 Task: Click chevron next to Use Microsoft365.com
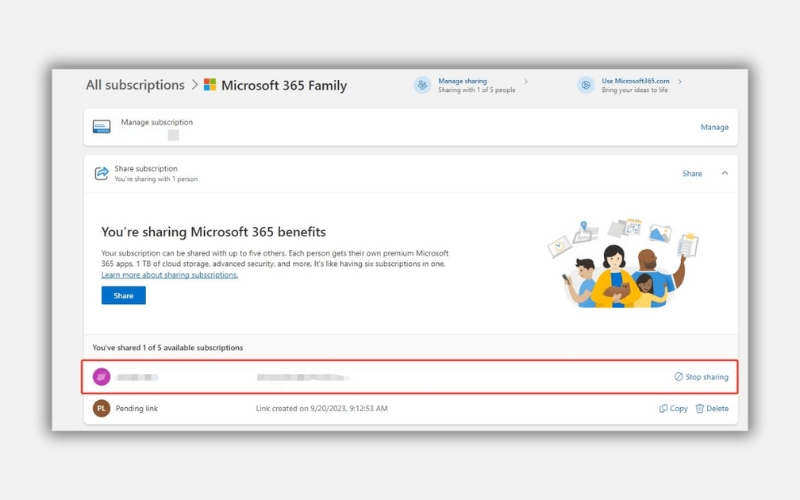pyautogui.click(x=680, y=82)
